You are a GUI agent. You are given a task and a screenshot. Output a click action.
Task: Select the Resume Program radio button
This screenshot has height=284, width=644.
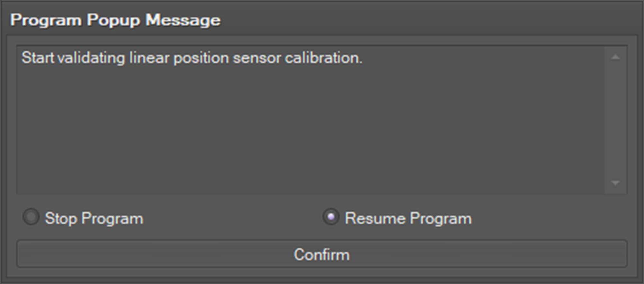(331, 217)
